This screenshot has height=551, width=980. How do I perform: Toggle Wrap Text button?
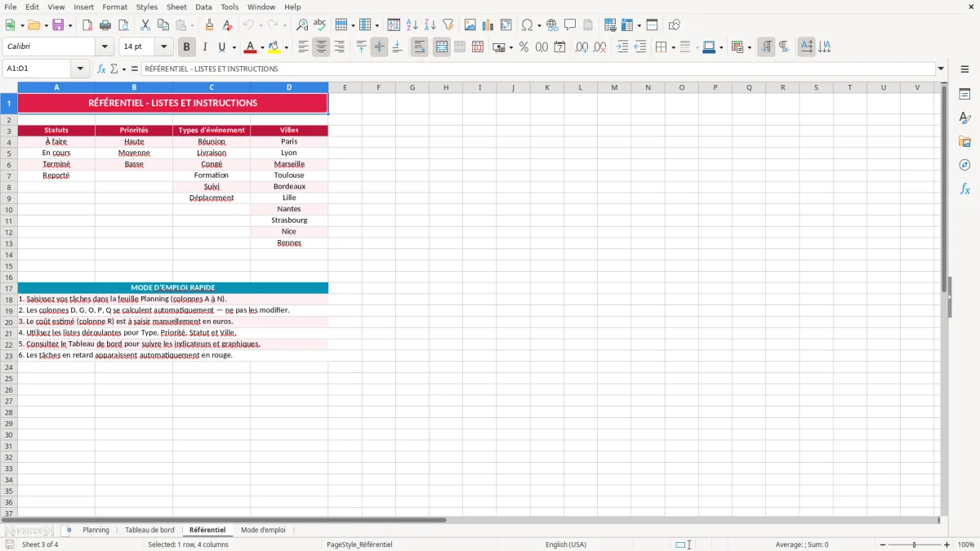tap(419, 47)
